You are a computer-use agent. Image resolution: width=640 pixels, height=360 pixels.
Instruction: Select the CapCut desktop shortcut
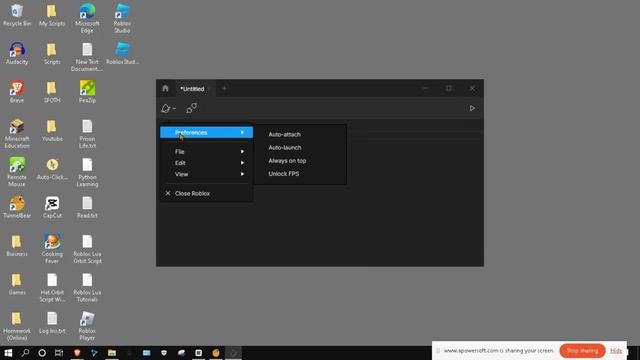point(52,207)
